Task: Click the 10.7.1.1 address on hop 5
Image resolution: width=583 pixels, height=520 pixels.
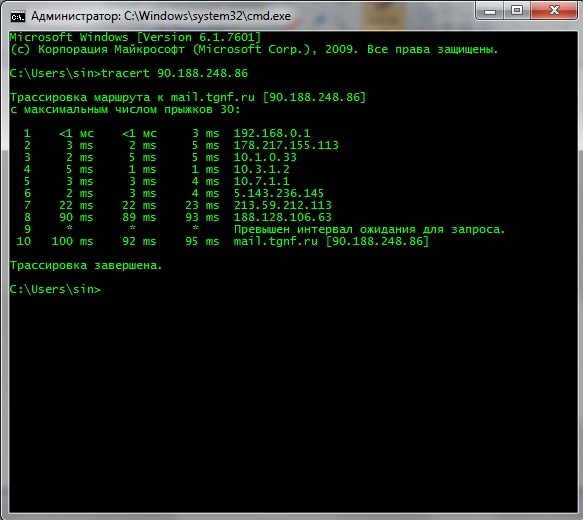Action: click(x=261, y=181)
